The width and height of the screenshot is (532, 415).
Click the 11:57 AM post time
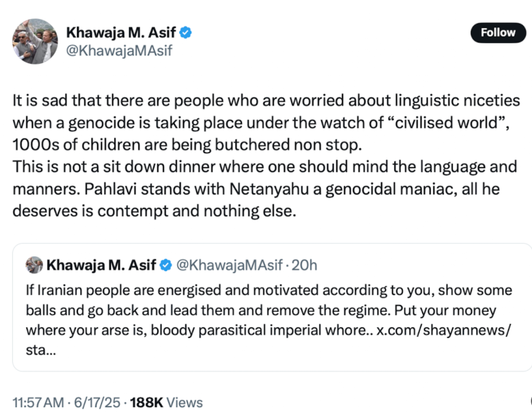coord(38,402)
